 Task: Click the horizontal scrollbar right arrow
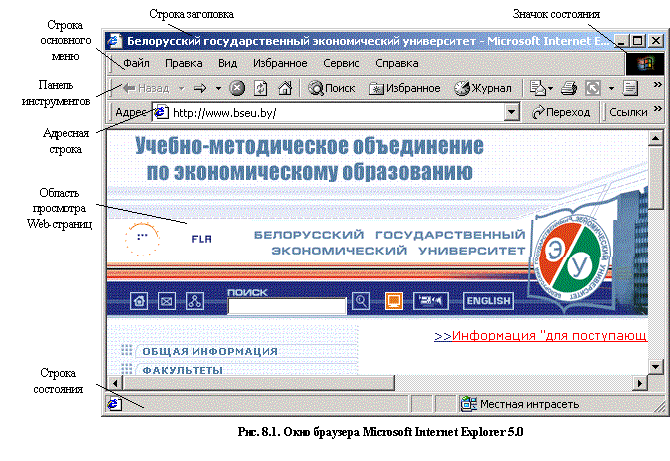[640, 382]
